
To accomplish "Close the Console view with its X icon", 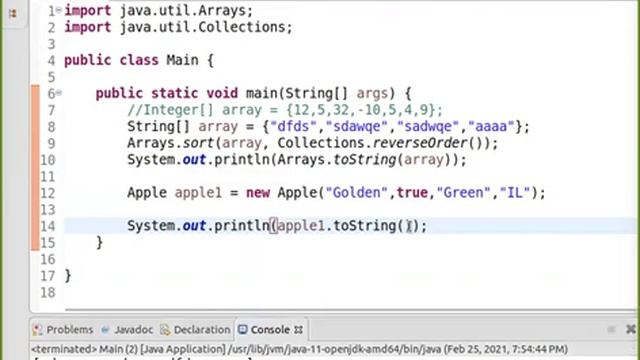I will click(298, 330).
